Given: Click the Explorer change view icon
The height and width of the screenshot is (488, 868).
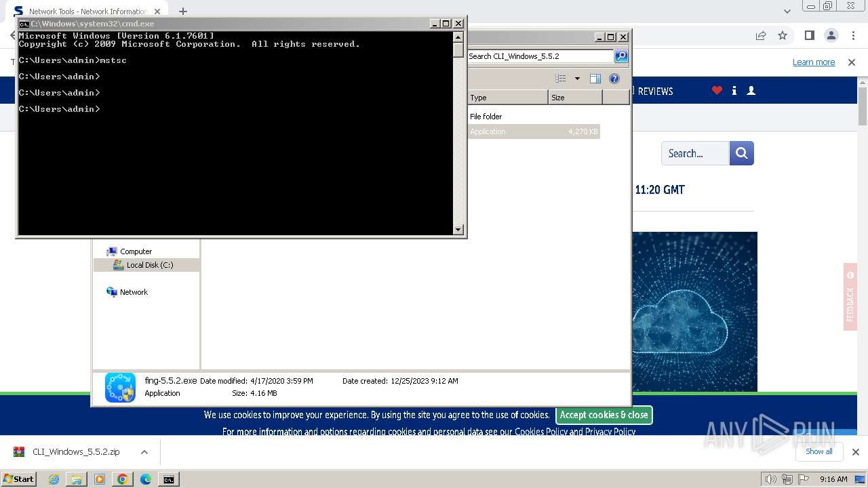Looking at the screenshot, I should [560, 79].
